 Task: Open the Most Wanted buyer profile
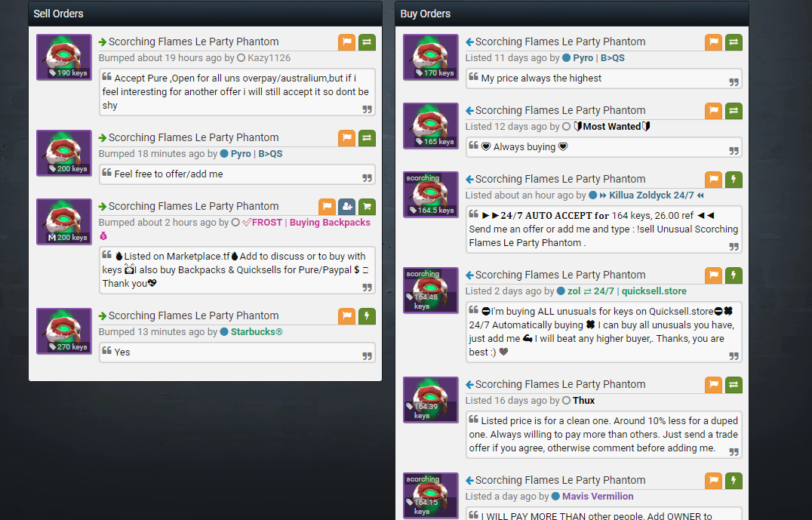[x=611, y=126]
